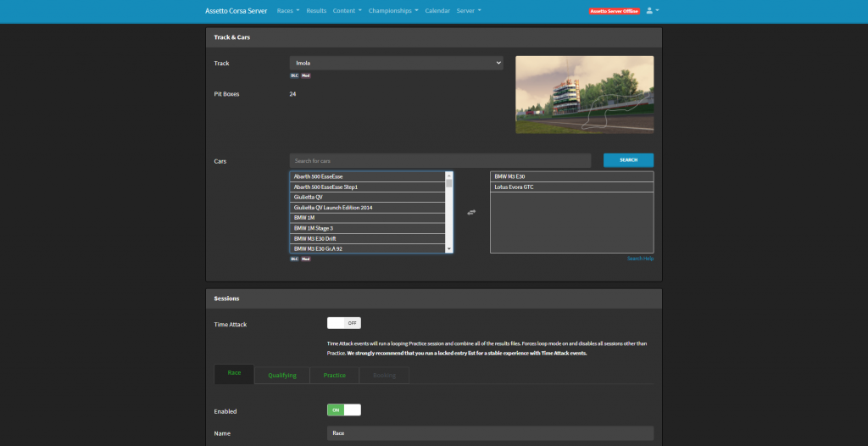The height and width of the screenshot is (446, 868).
Task: Click the Search for cars input field
Action: click(x=440, y=160)
